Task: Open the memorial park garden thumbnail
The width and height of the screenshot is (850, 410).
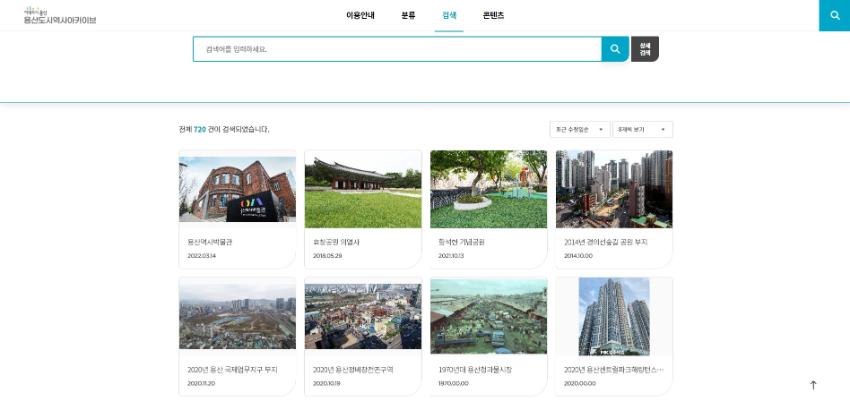Action: click(488, 189)
